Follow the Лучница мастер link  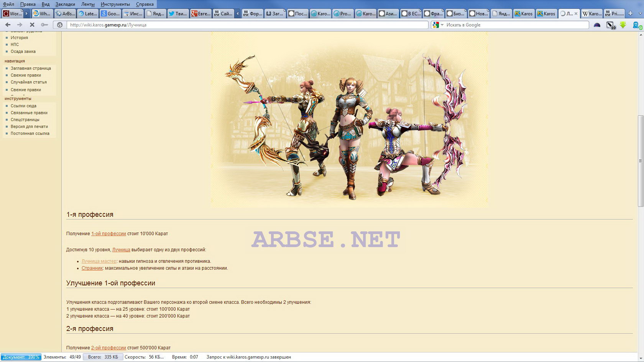[99, 261]
